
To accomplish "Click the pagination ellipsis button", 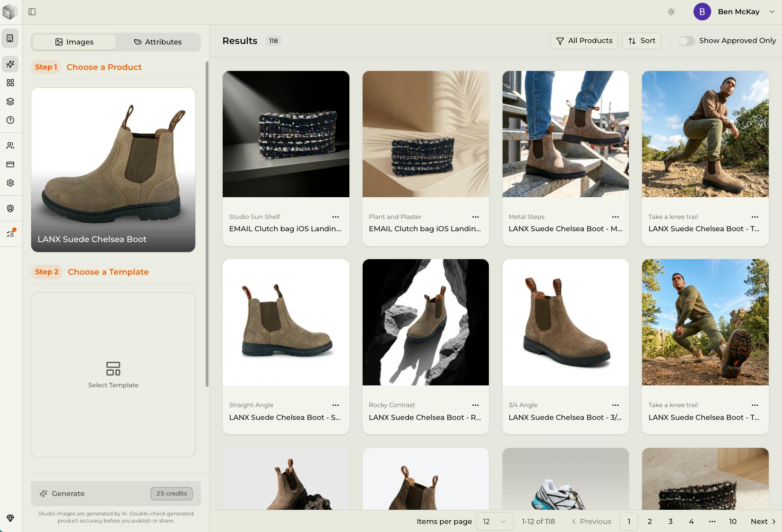I will pos(712,521).
